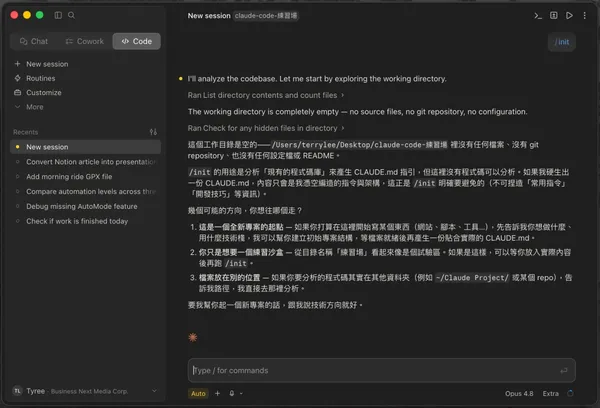The image size is (600, 408).
Task: Click the plus attach icon below input
Action: [217, 393]
